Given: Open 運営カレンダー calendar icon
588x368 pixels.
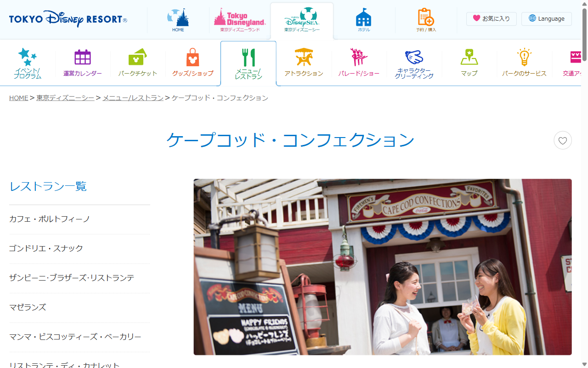Looking at the screenshot, I should tap(83, 63).
